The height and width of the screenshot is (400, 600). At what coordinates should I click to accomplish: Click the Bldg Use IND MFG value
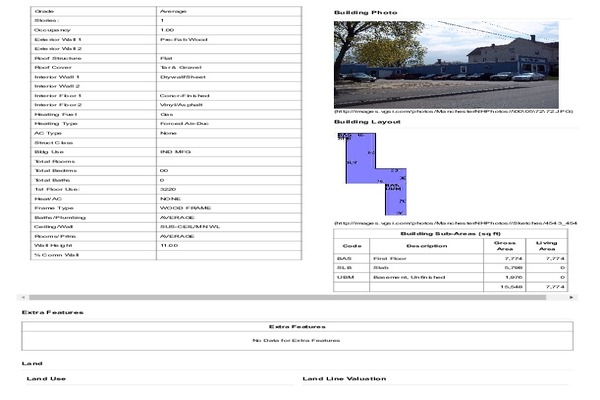coord(175,151)
